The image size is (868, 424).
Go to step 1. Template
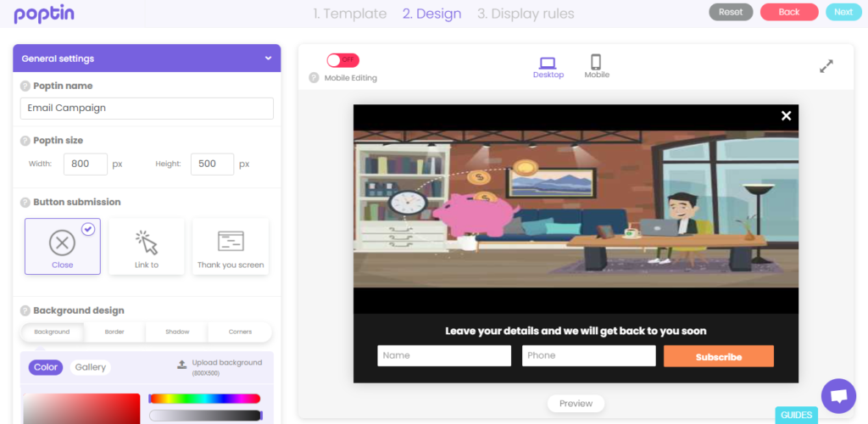(x=350, y=14)
